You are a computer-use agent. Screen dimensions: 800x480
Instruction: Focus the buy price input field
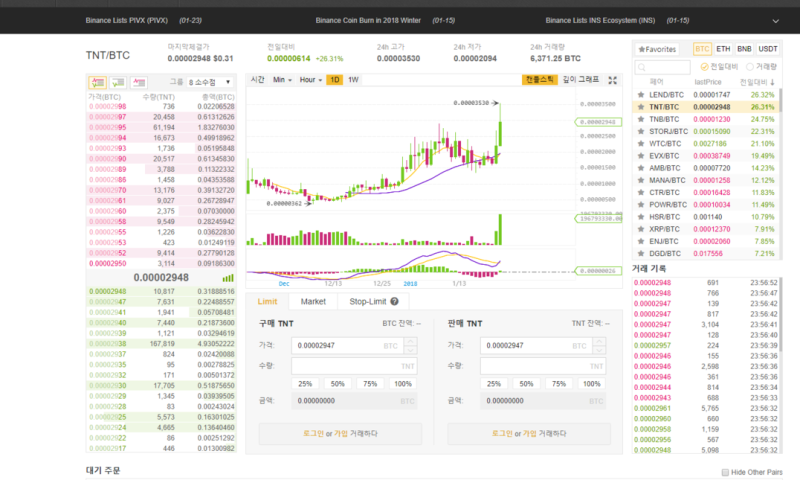[x=348, y=346]
